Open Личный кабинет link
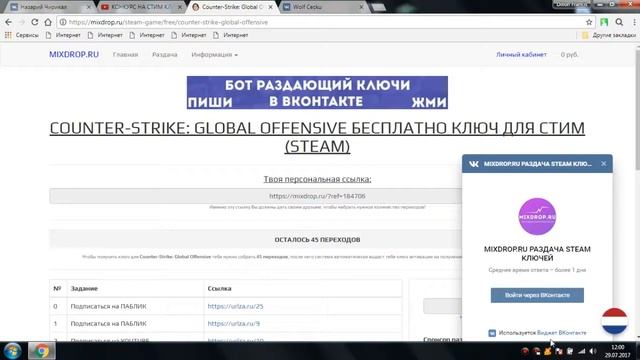 point(521,54)
